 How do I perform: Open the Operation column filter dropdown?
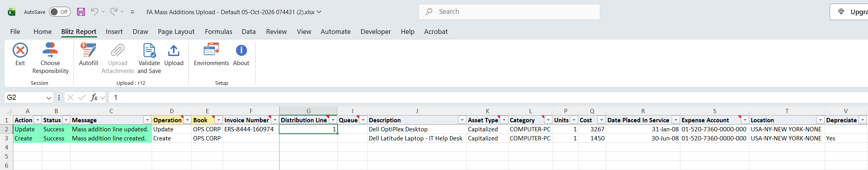(x=188, y=120)
